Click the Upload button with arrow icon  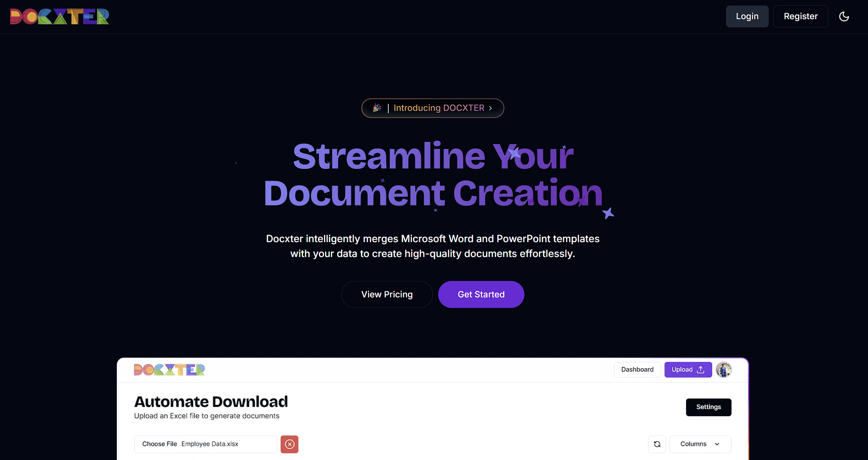(688, 369)
